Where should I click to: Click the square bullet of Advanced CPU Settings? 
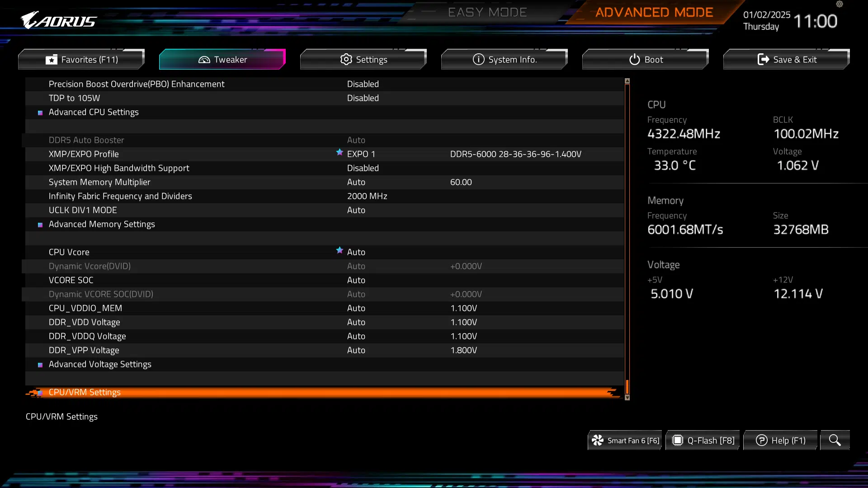(x=40, y=113)
